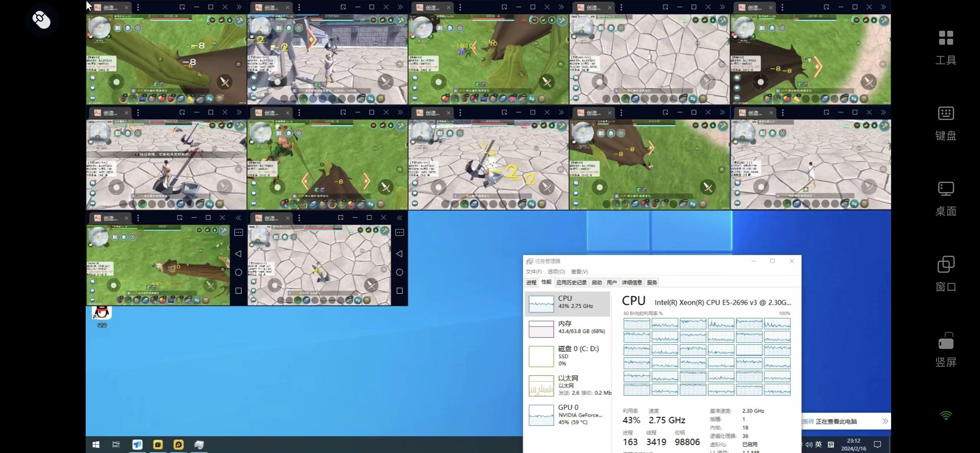The height and width of the screenshot is (453, 980).
Task: Click back triangle in stone-floor emulator sidebar
Action: click(x=399, y=254)
